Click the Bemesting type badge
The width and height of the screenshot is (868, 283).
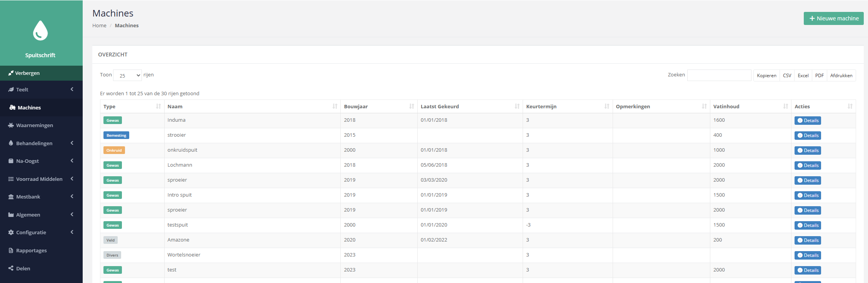[x=116, y=135]
